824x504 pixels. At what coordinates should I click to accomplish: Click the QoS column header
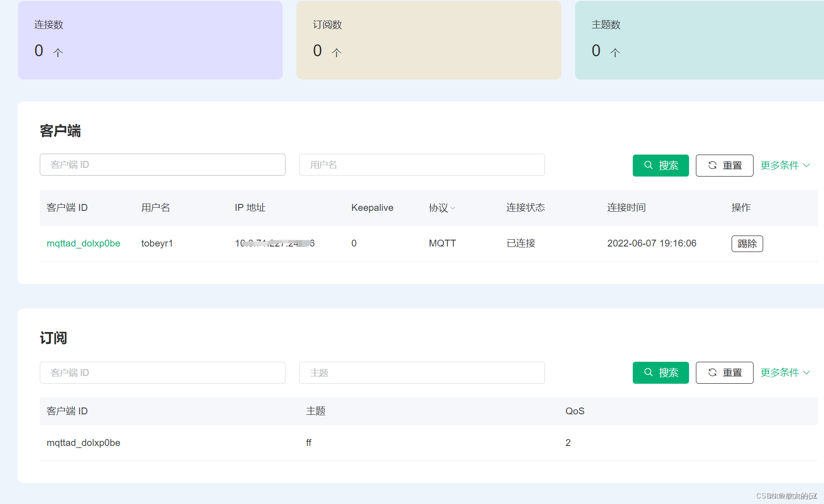click(575, 411)
